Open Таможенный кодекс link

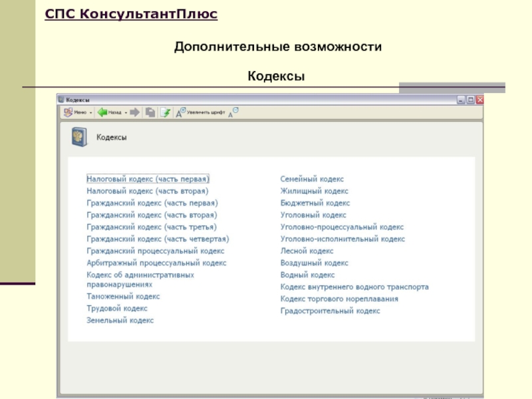point(123,296)
